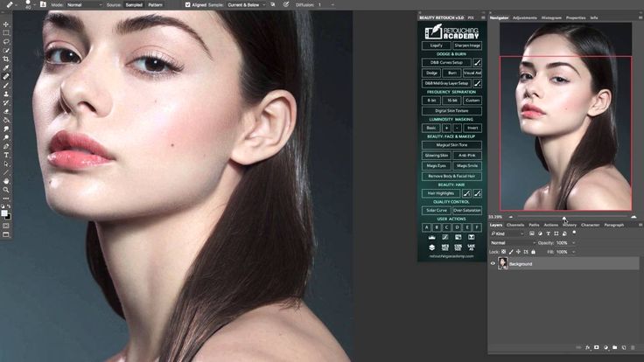Switch to the Histogram tab
The width and height of the screenshot is (644, 362).
click(x=551, y=17)
